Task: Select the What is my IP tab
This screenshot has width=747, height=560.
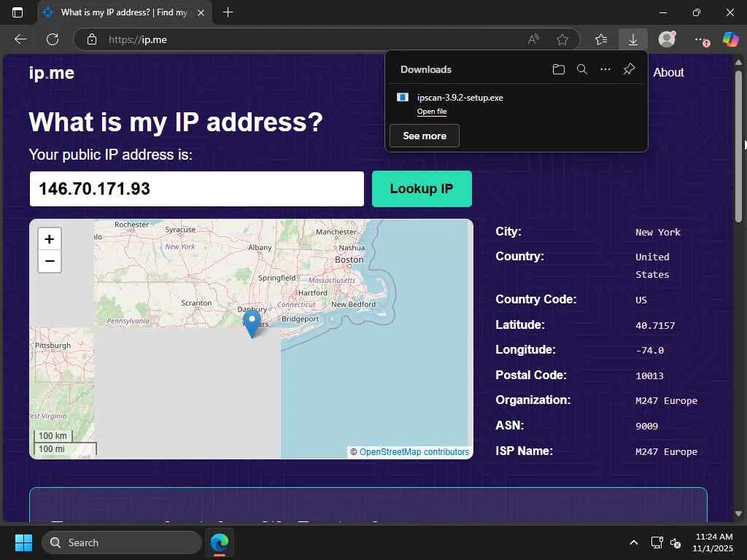Action: [x=124, y=13]
